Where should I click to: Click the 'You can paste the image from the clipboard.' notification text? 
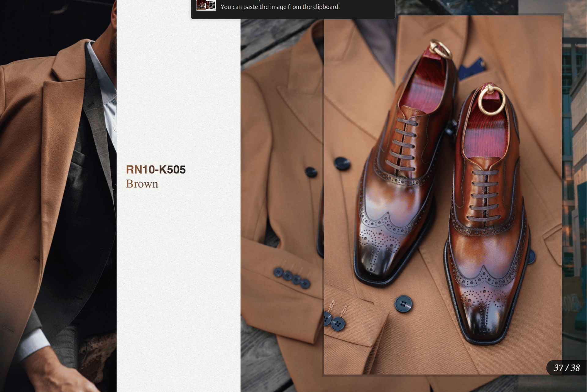(280, 7)
